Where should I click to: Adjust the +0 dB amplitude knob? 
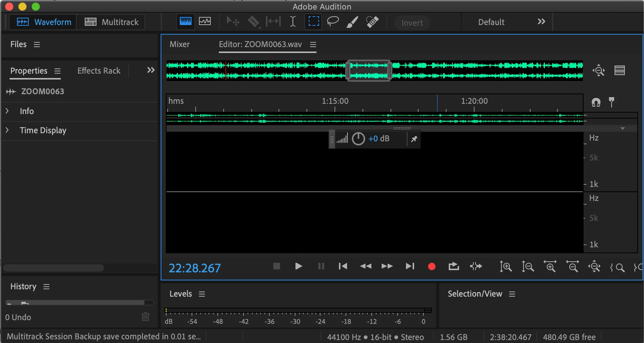pyautogui.click(x=358, y=139)
